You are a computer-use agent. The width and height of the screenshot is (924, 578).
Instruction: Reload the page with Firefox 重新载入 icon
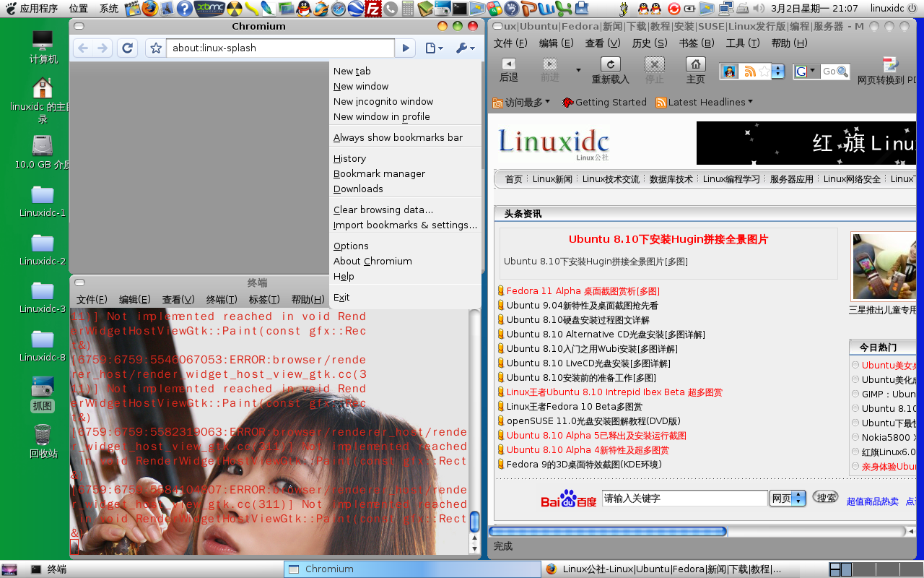tap(610, 69)
